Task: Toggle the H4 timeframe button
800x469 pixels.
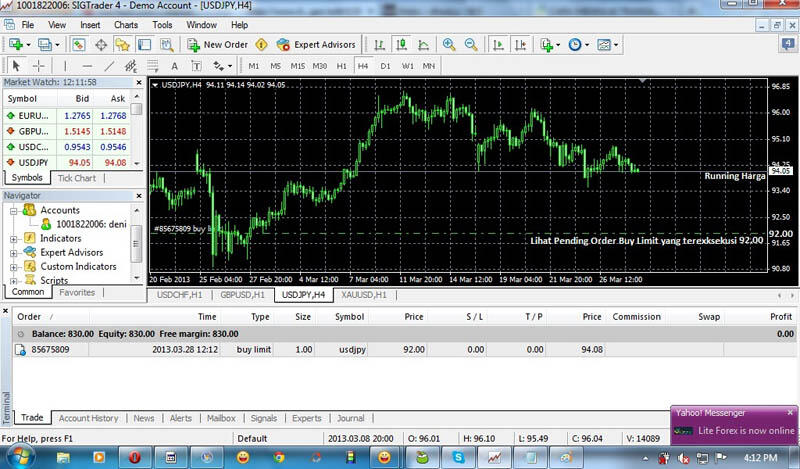Action: [363, 66]
